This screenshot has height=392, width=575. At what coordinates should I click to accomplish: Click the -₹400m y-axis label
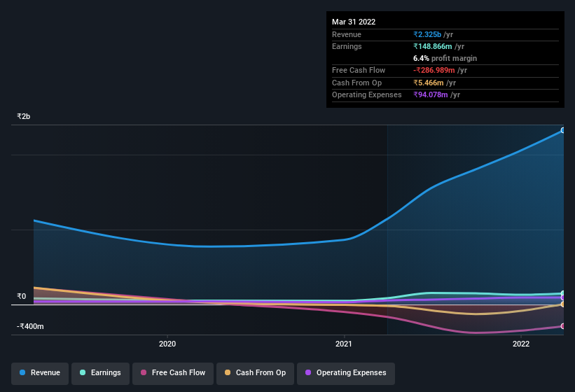(x=30, y=326)
